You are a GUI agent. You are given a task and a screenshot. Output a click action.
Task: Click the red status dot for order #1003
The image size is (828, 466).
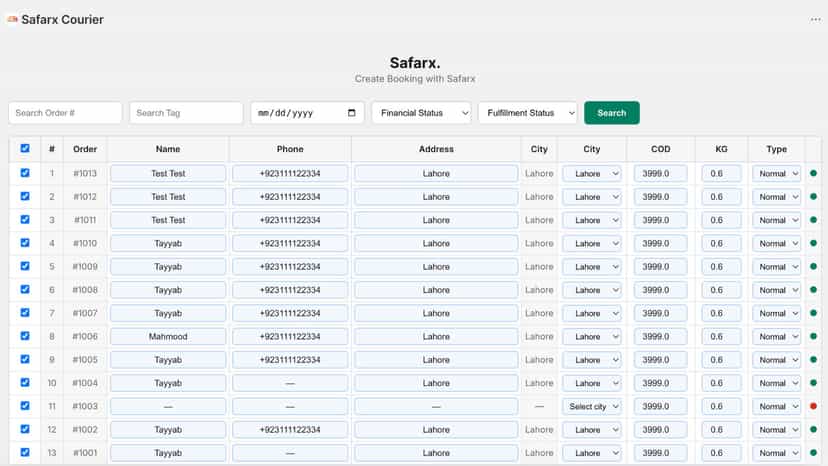click(x=813, y=406)
